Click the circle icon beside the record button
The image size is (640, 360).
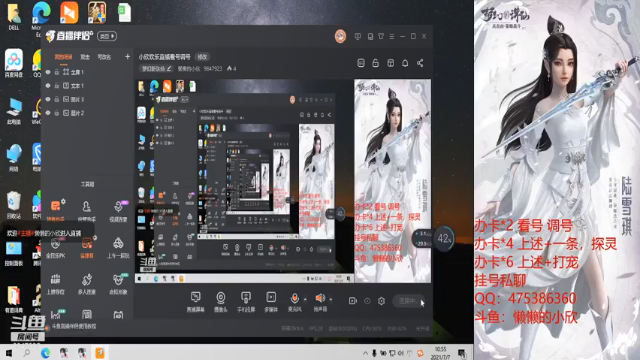[x=367, y=301]
